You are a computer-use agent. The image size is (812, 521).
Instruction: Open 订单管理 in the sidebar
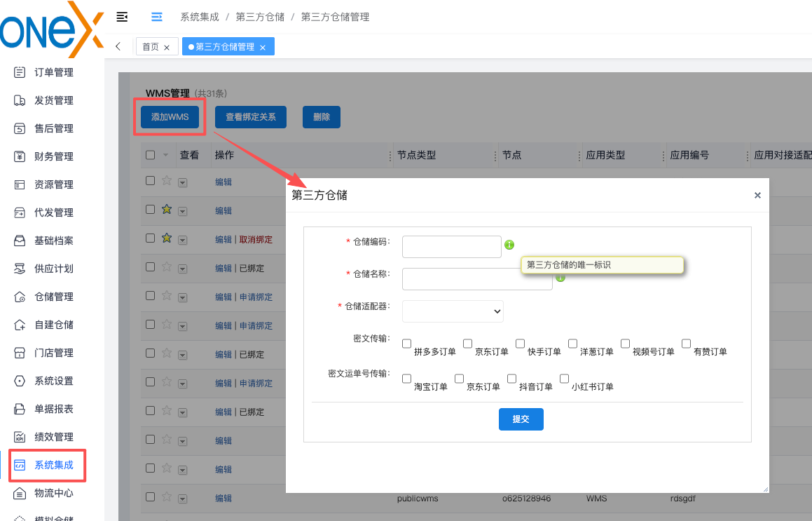coord(43,72)
